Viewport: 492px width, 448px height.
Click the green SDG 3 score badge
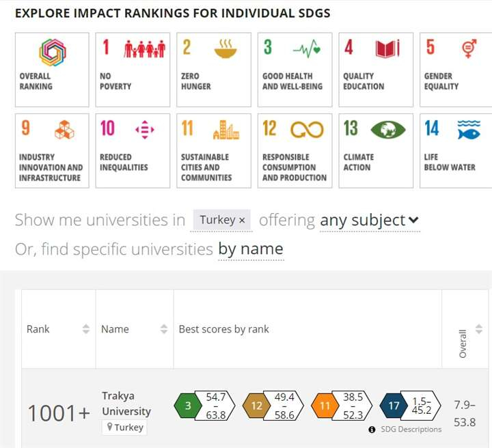pos(188,406)
